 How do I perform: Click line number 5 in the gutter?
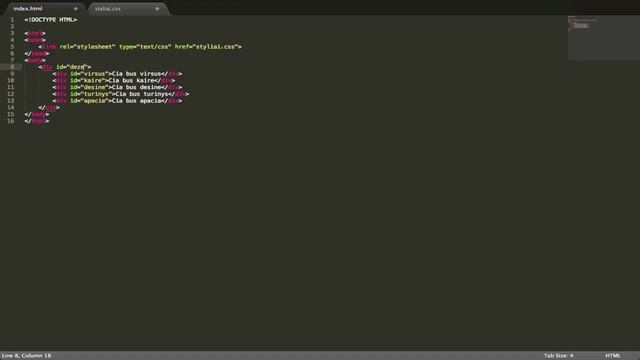(12, 47)
